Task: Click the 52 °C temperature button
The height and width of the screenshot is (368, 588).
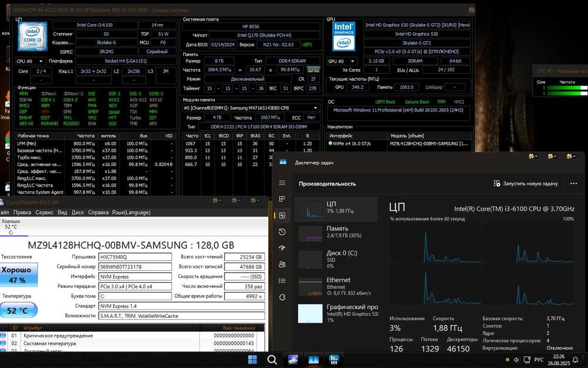Action: coord(18,310)
